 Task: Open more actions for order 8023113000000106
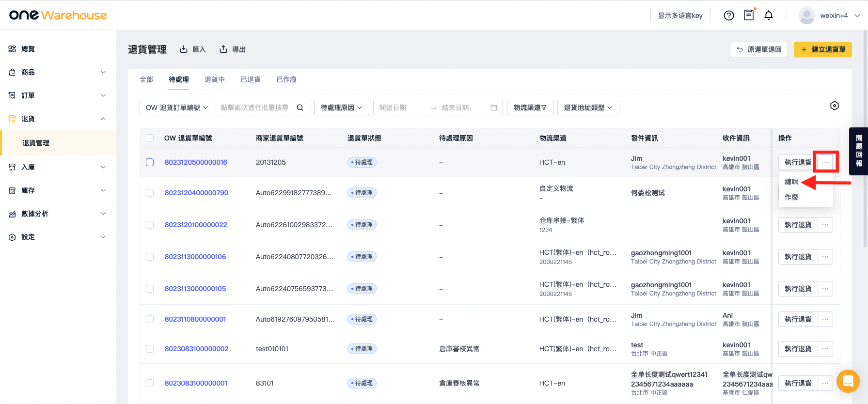[x=825, y=257]
